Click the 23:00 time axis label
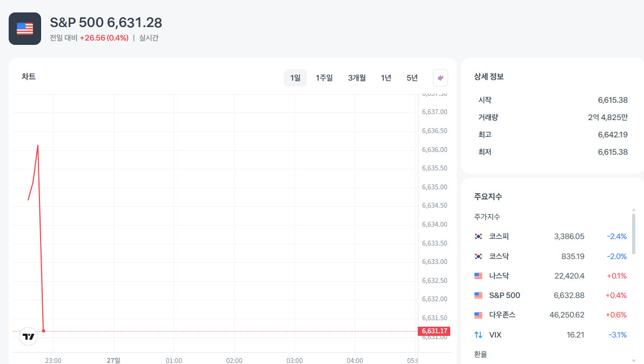 (x=53, y=360)
